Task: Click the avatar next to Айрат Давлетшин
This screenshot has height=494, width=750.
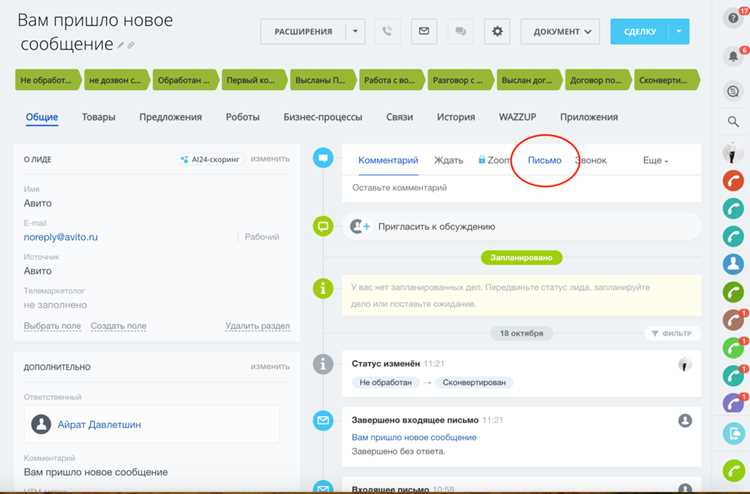Action: pos(41,424)
